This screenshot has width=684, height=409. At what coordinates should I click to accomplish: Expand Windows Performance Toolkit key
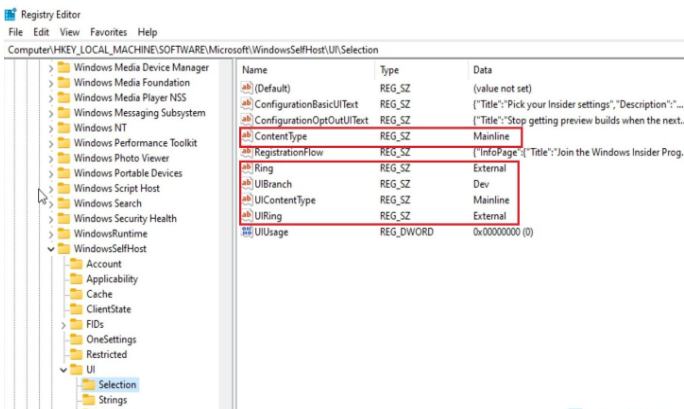(51, 144)
